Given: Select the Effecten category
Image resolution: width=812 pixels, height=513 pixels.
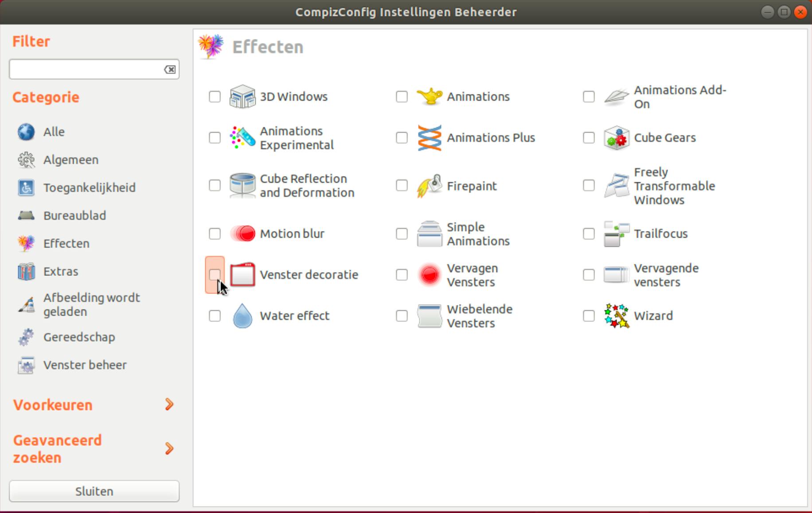Looking at the screenshot, I should (x=66, y=243).
